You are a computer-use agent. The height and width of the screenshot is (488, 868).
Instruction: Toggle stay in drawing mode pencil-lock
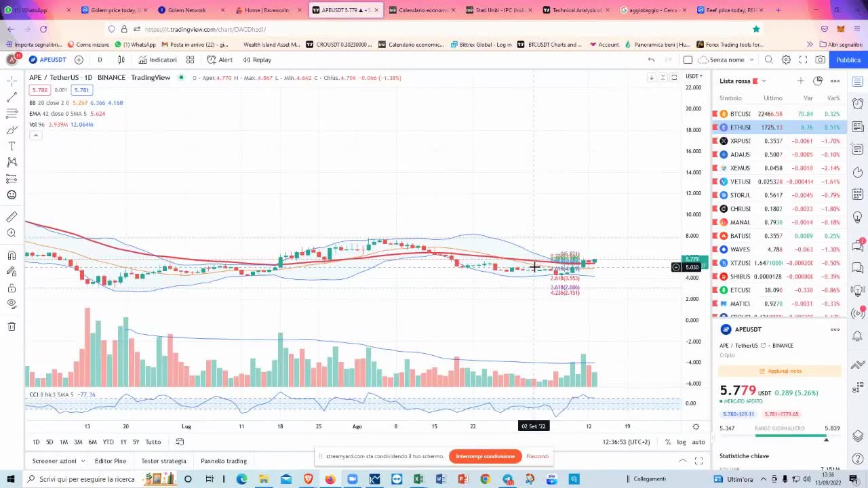(12, 272)
